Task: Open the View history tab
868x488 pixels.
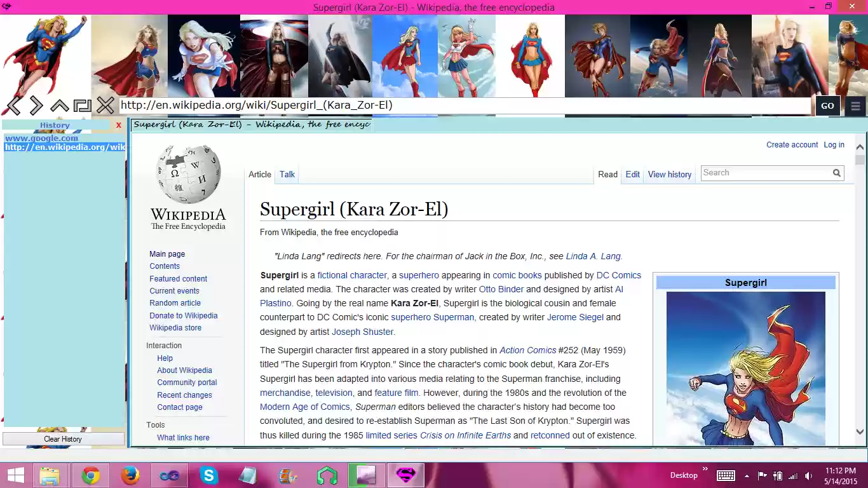Action: point(669,174)
